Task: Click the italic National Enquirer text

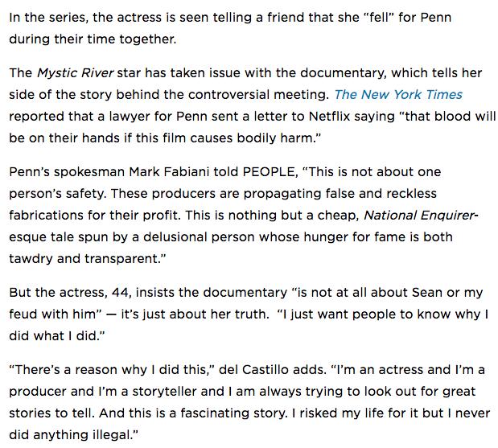Action: click(421, 216)
